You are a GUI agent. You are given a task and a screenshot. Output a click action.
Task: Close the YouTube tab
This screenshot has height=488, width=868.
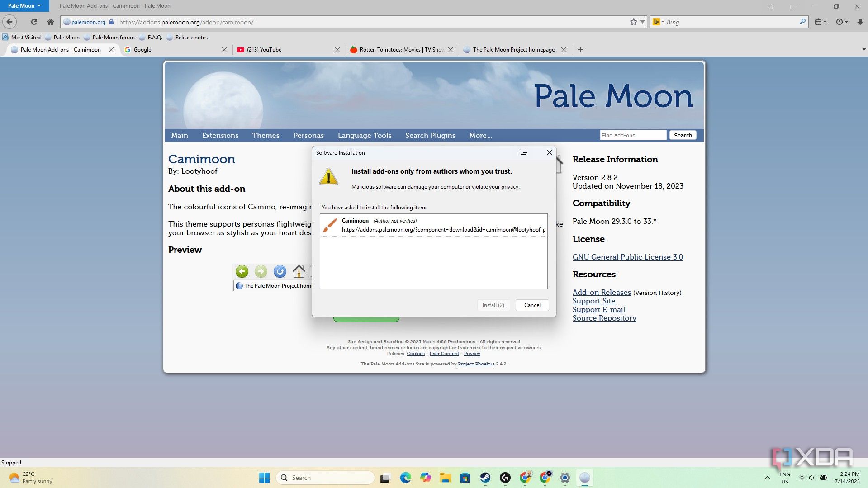pos(337,50)
